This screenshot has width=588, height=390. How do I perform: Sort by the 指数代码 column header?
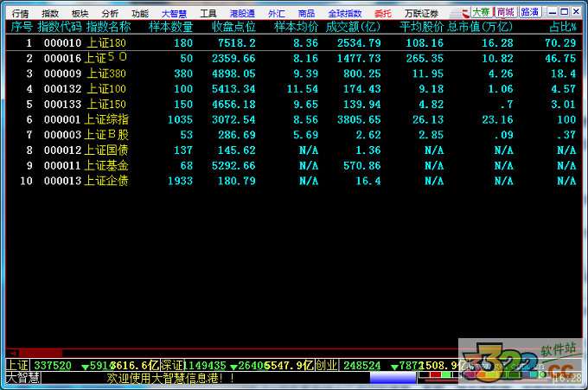pos(60,27)
